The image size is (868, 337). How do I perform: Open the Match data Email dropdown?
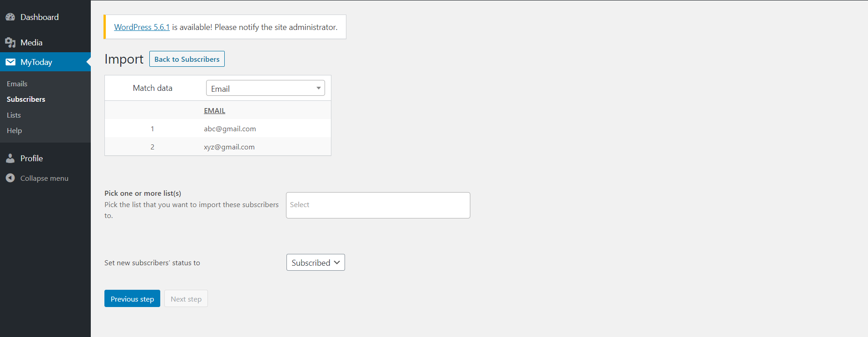pyautogui.click(x=266, y=88)
